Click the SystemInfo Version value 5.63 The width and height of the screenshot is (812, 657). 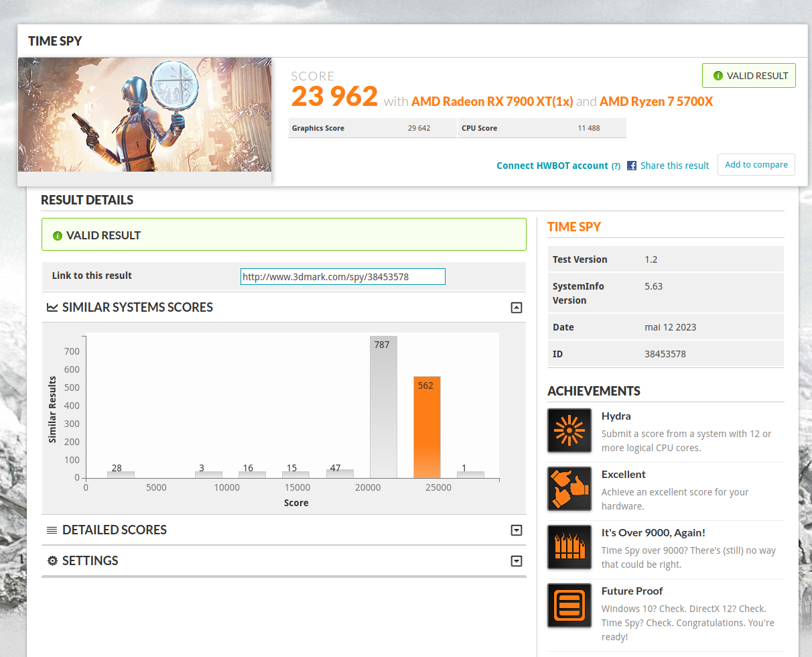tap(653, 286)
